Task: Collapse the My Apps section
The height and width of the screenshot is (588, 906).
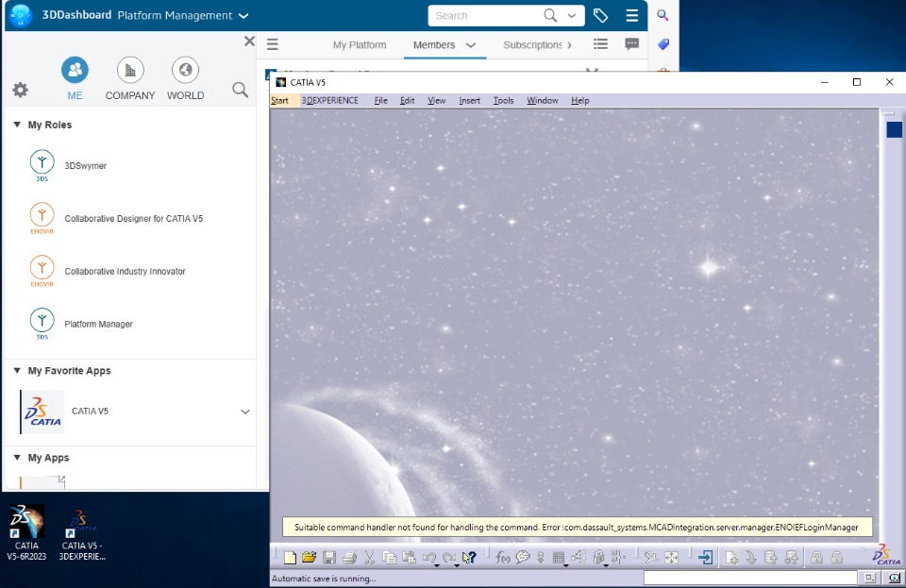Action: click(x=17, y=458)
